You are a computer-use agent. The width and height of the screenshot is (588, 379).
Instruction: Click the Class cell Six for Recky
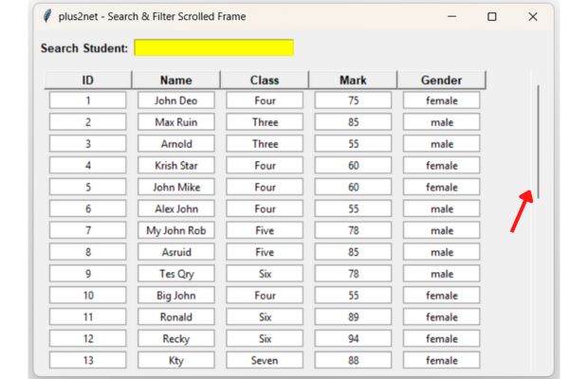(265, 338)
